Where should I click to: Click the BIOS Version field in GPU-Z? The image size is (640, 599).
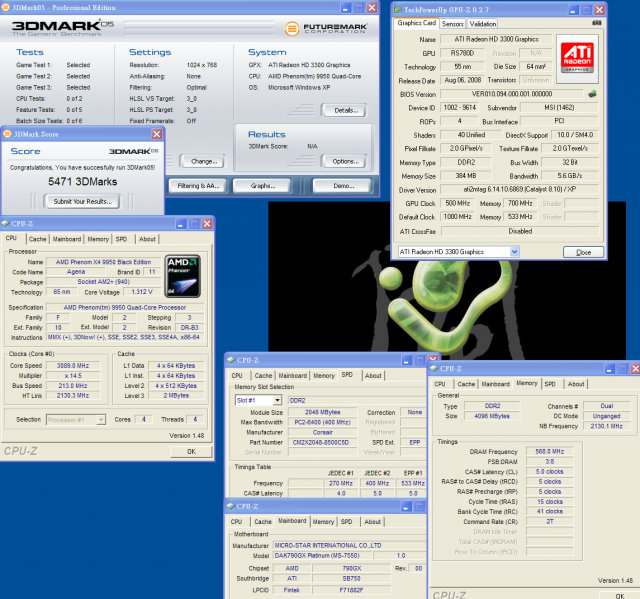point(512,94)
